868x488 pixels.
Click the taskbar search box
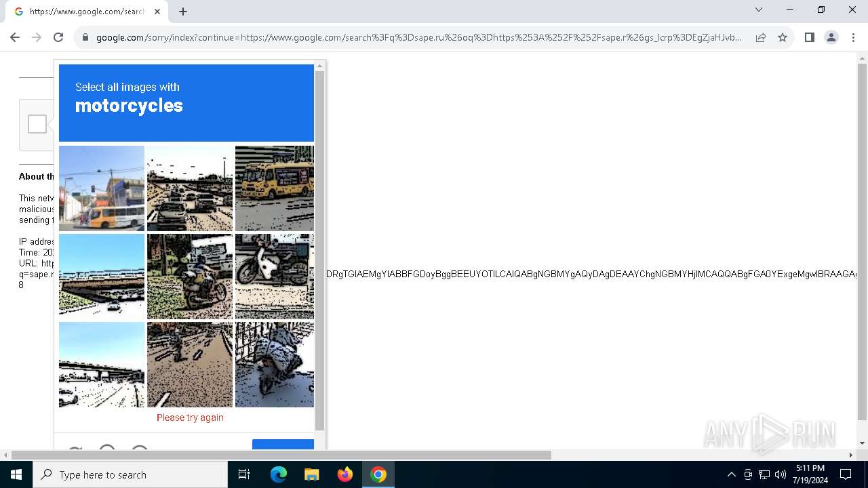tap(130, 474)
